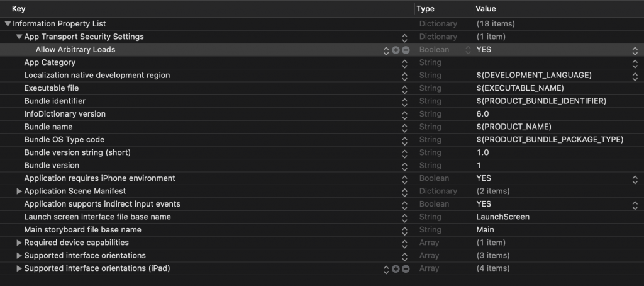The image size is (644, 286).
Task: Toggle Allow Arbitrary Loads YES value dropdown
Action: tap(635, 50)
